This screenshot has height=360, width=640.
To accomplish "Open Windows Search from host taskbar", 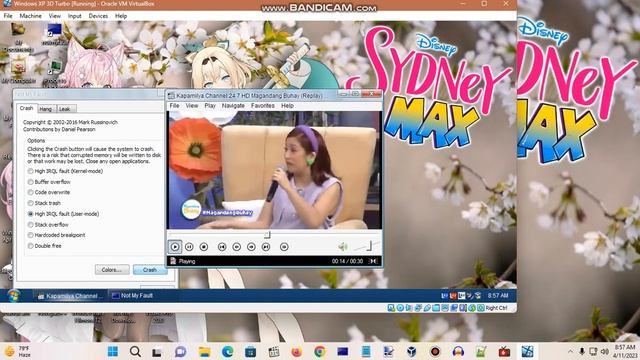I will 135,351.
